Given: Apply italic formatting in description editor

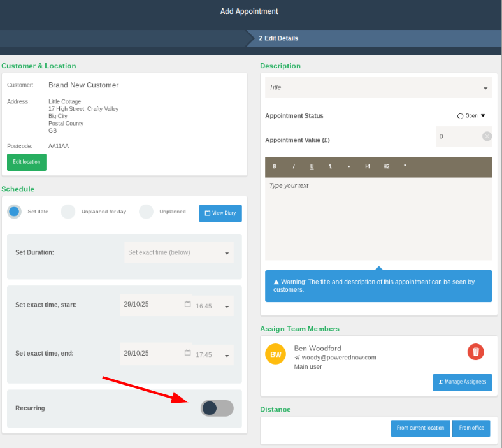Looking at the screenshot, I should [294, 166].
